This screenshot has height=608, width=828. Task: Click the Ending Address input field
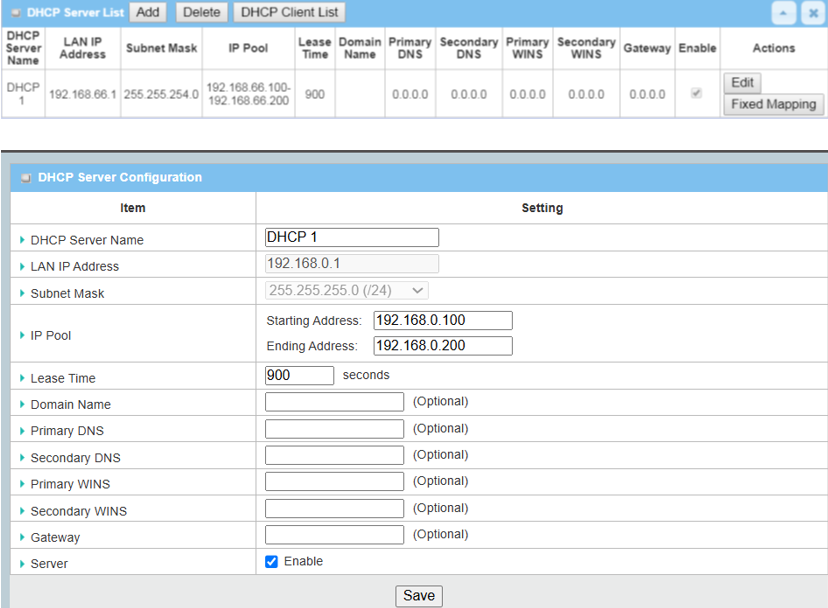tap(442, 346)
